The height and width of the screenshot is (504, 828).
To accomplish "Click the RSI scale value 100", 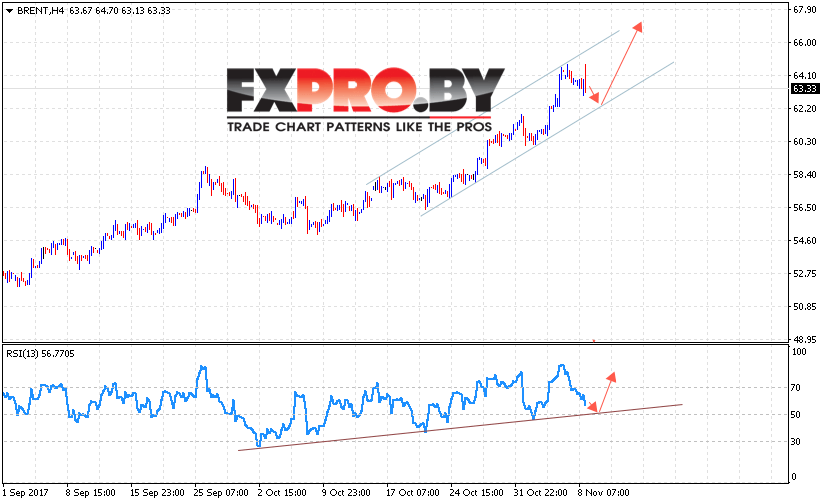I will pyautogui.click(x=799, y=352).
